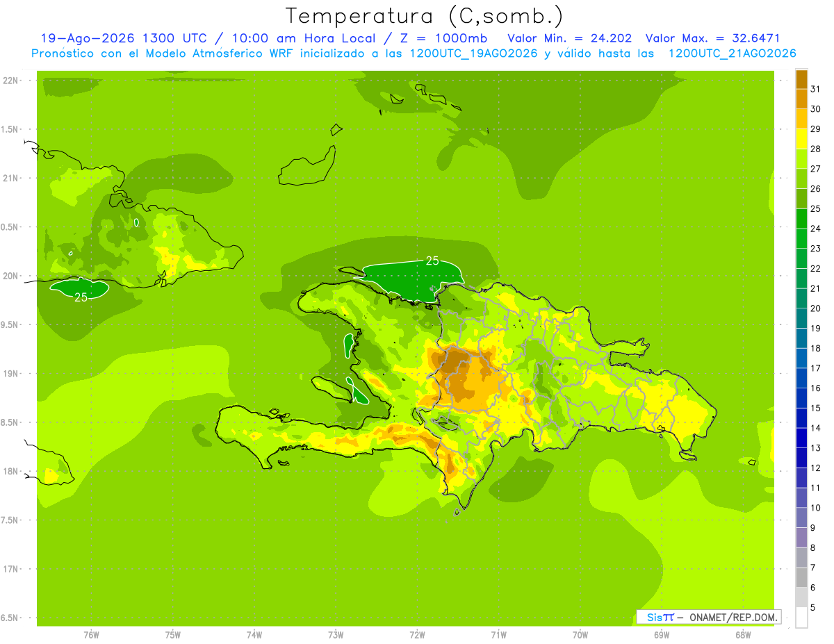Click the legend value '16'
This screenshot has width=834, height=644.
pyautogui.click(x=816, y=388)
